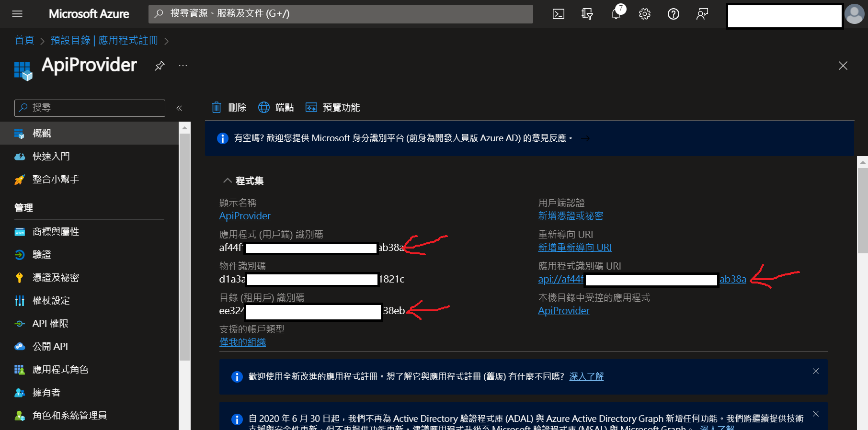Click the 刪除 (delete) toolbar button
Viewport: 868px width, 430px height.
pyautogui.click(x=229, y=107)
